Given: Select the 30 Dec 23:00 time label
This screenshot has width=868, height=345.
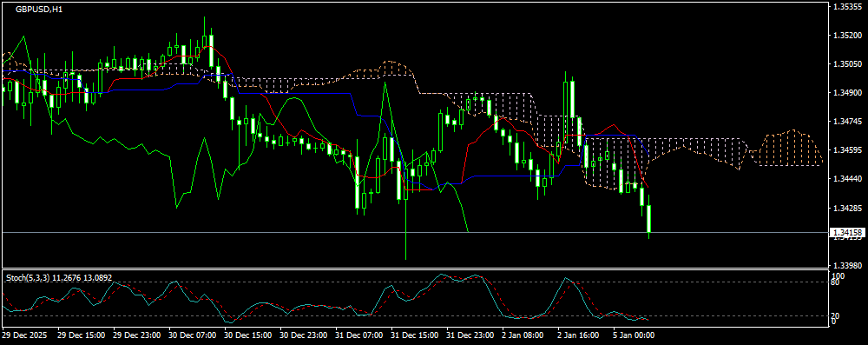Looking at the screenshot, I should pyautogui.click(x=304, y=335).
